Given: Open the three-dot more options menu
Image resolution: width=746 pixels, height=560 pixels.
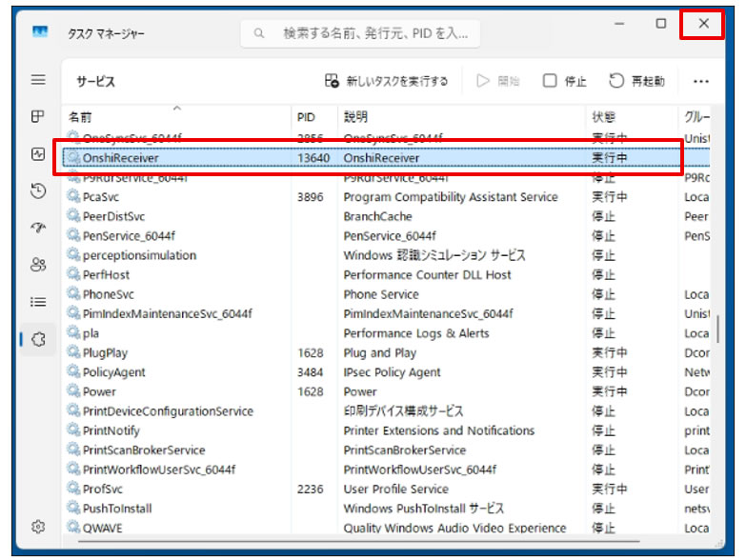Looking at the screenshot, I should tap(701, 81).
